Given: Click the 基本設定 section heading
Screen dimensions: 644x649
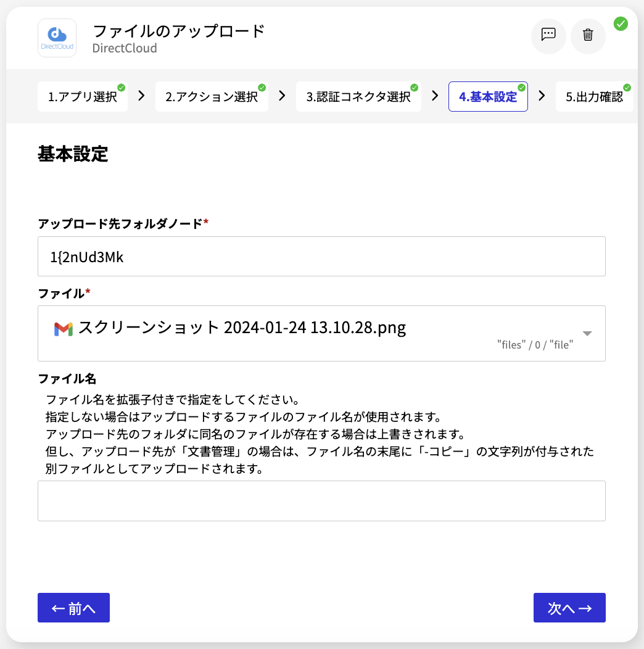Looking at the screenshot, I should (x=73, y=154).
